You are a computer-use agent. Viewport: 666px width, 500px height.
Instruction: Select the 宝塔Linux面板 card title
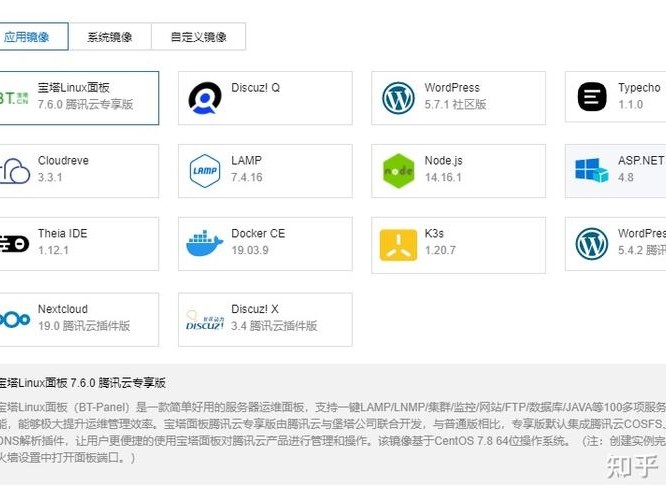coord(74,88)
